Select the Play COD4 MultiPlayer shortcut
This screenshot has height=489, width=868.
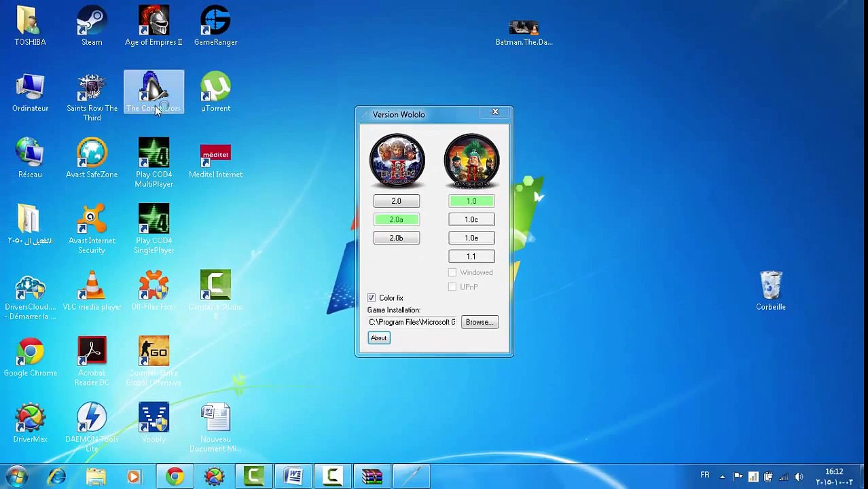coord(153,163)
